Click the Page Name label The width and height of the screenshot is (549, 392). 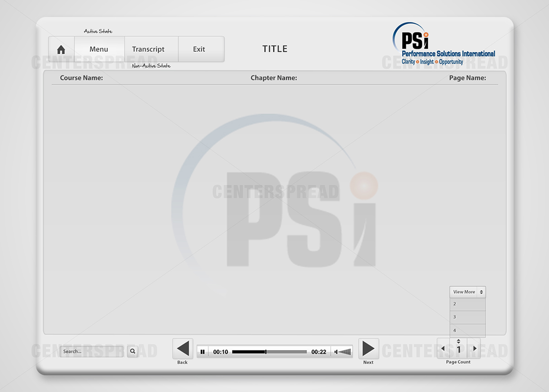468,78
